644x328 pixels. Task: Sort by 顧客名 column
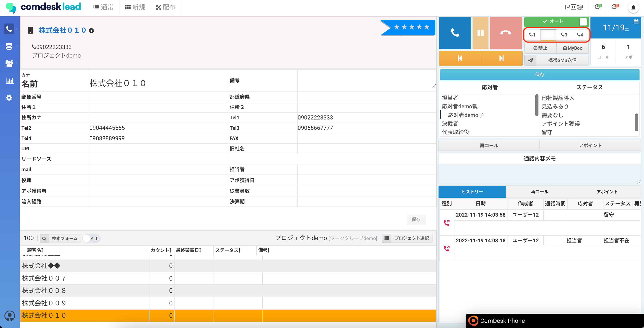click(x=35, y=250)
